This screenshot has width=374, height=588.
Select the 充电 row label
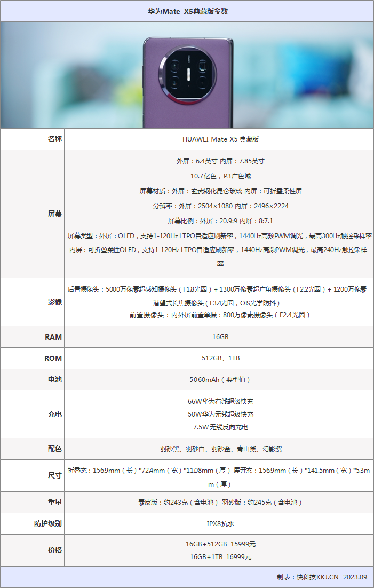(x=55, y=414)
